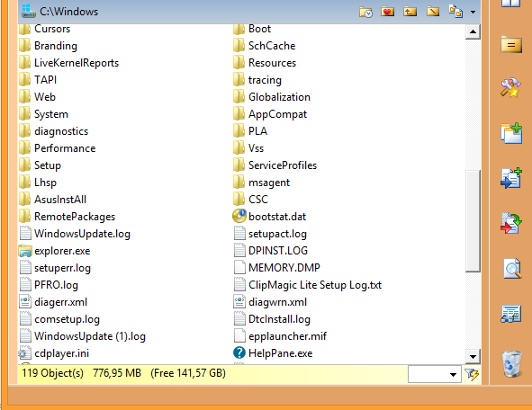Open the tools wrench sidebar icon
This screenshot has height=410, width=532.
(510, 88)
